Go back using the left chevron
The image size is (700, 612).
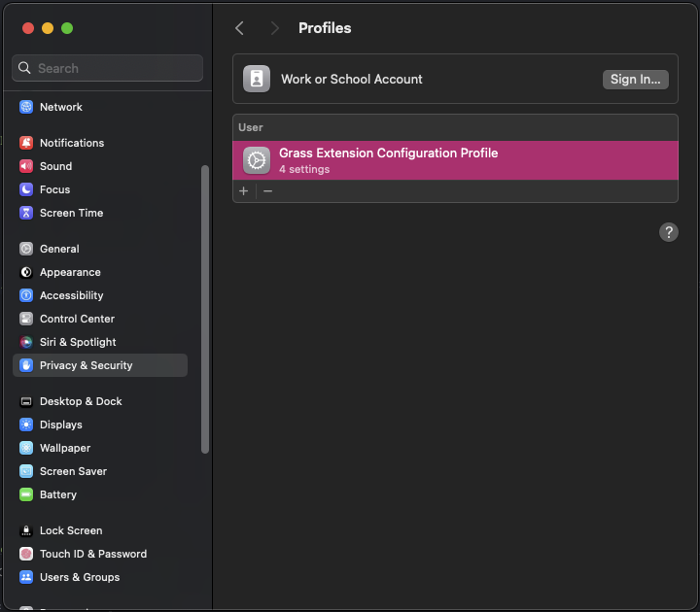click(240, 28)
